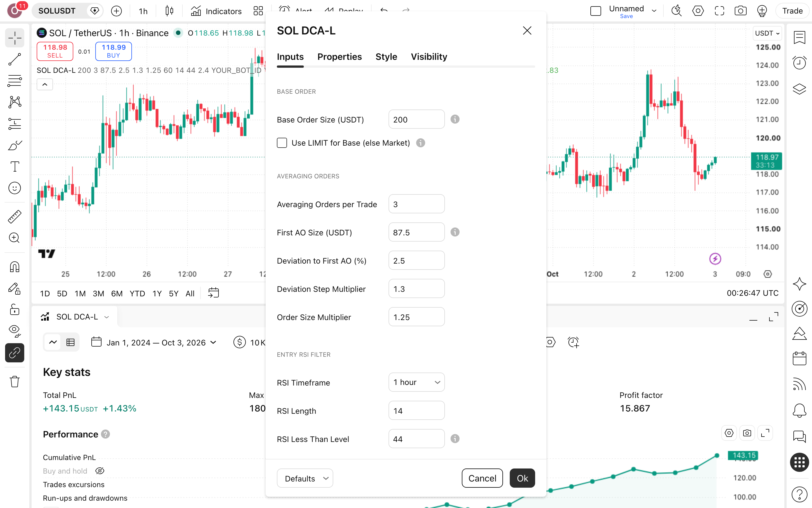Select the trend line drawing tool
Image resolution: width=812 pixels, height=508 pixels.
point(14,59)
